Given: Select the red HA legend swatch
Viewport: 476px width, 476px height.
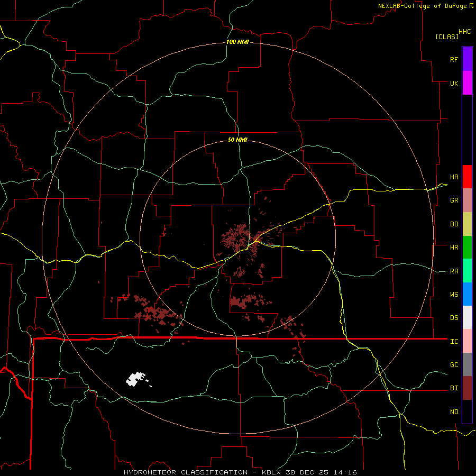Looking at the screenshot, I should point(467,177).
